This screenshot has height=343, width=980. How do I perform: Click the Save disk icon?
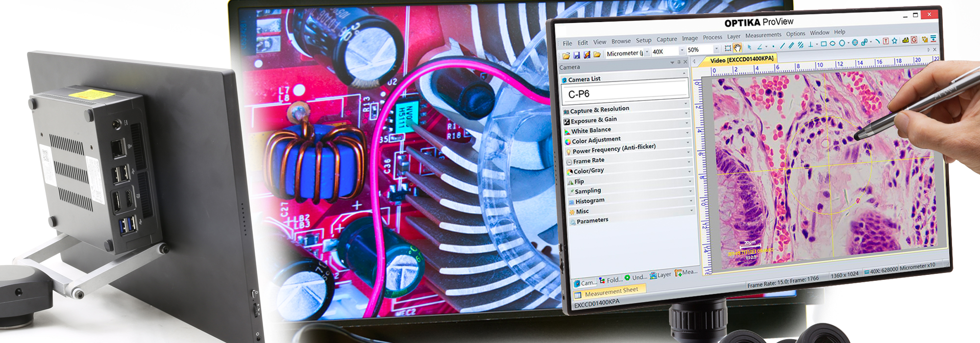(576, 55)
